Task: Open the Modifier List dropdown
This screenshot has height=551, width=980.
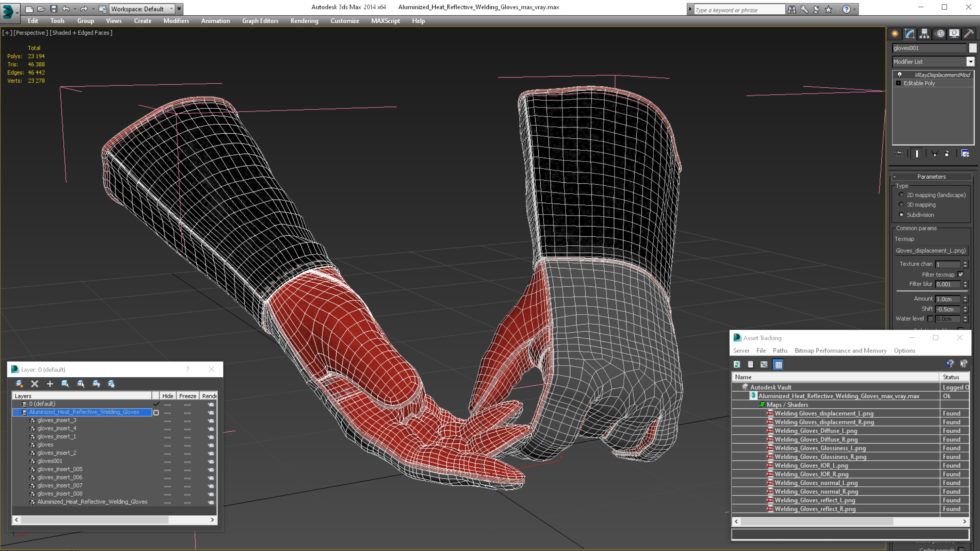Action: tap(970, 61)
